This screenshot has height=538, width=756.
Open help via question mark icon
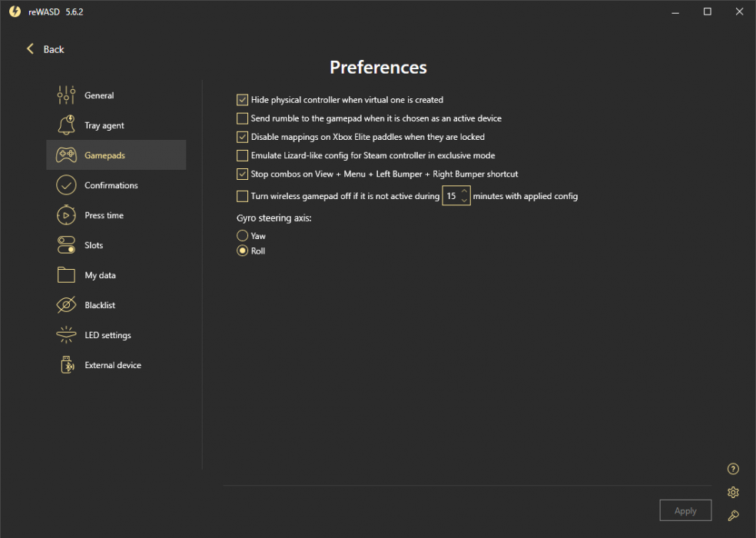pos(733,470)
